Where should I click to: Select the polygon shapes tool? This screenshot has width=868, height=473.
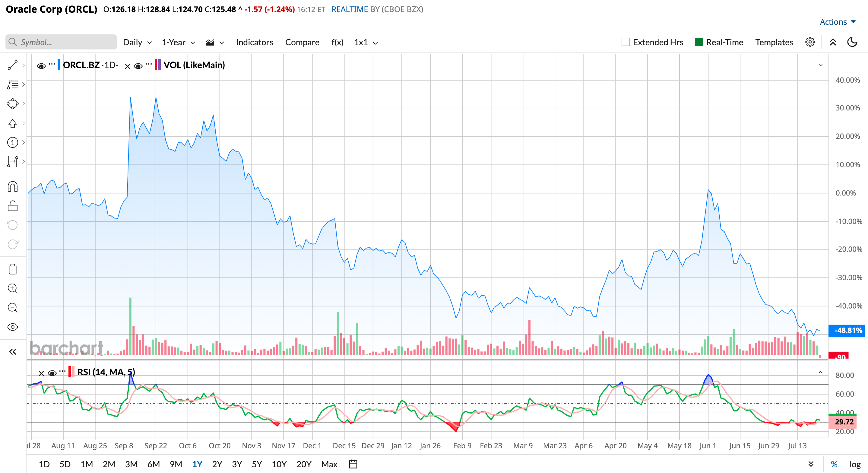click(x=12, y=103)
